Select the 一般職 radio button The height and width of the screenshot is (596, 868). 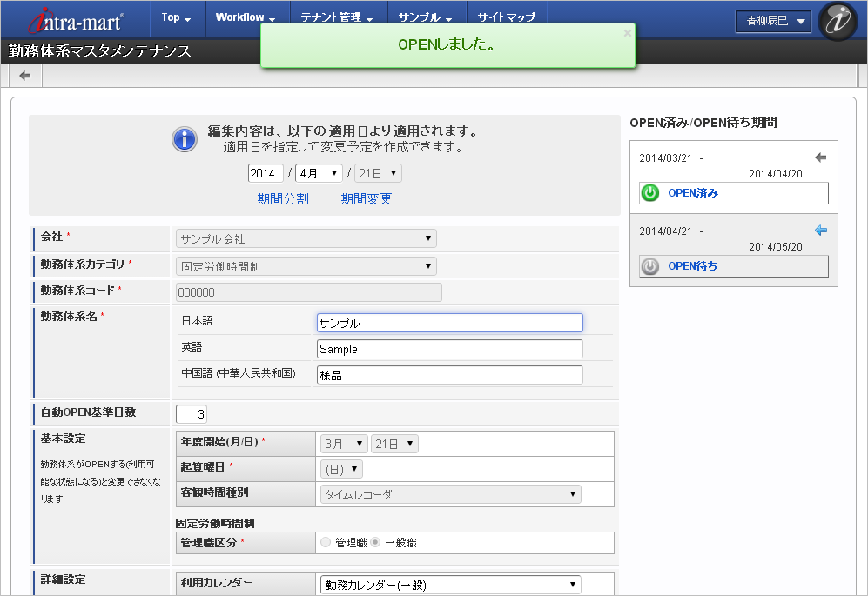pos(375,542)
